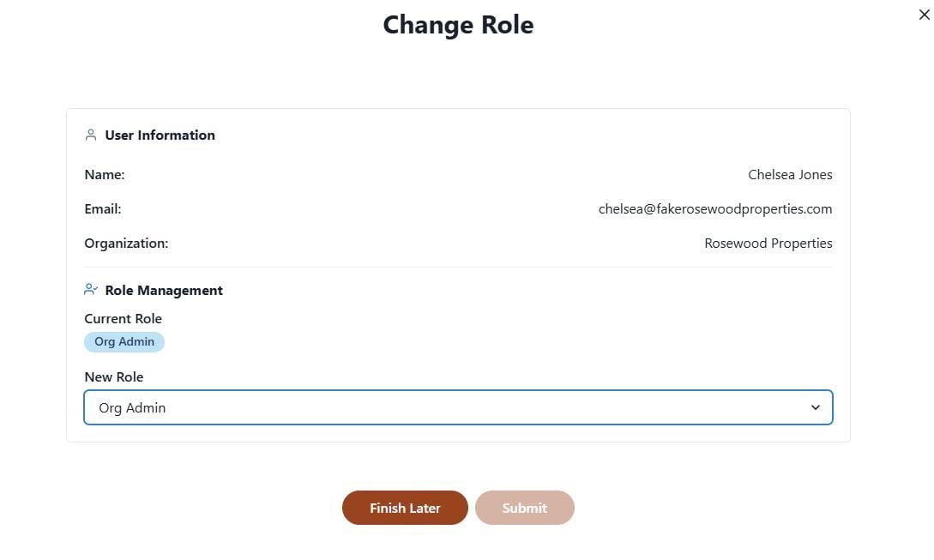Click the Role Management section title
The width and height of the screenshot is (934, 560).
(x=164, y=290)
